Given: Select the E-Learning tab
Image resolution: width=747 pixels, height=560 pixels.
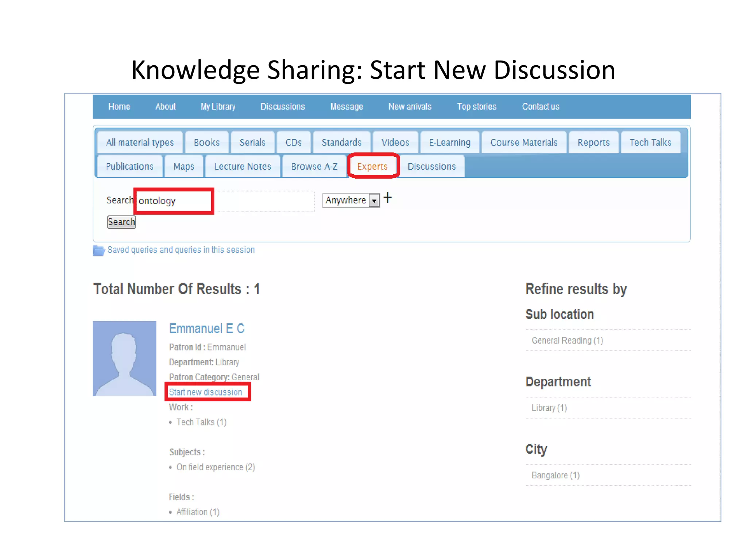Looking at the screenshot, I should [450, 142].
